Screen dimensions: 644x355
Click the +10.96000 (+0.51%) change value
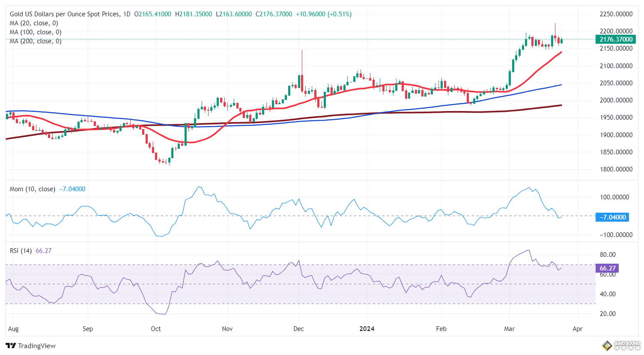coord(324,14)
